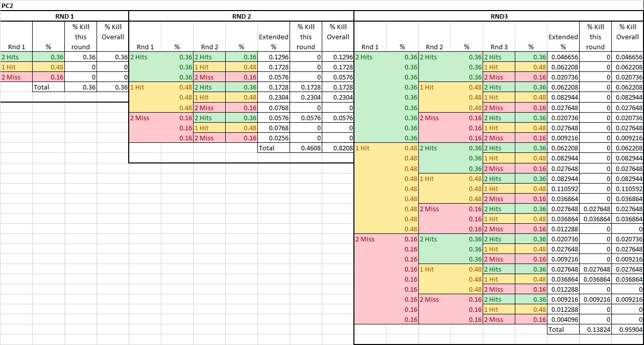The height and width of the screenshot is (345, 644).
Task: Select green 2 Hits cell in RND 1 section
Action: coord(16,57)
